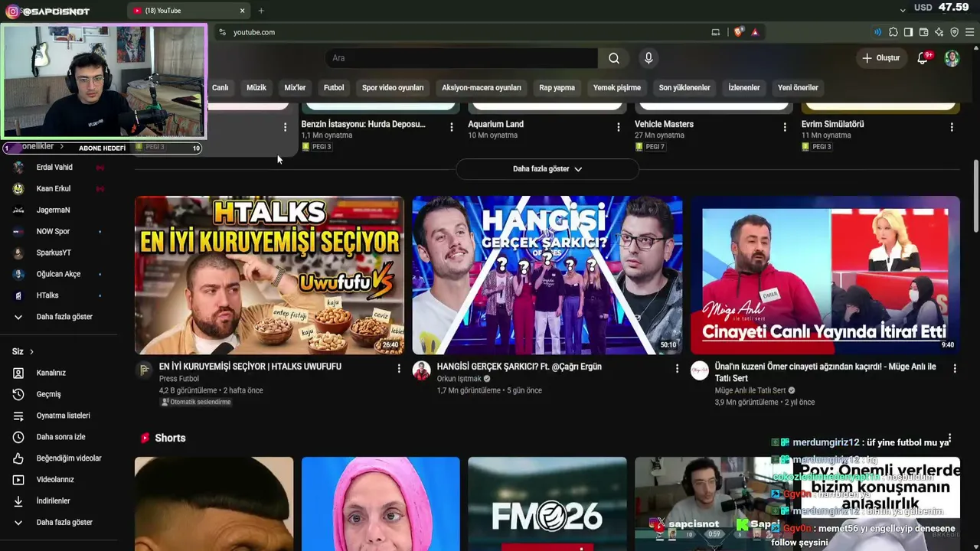Screen dimensions: 980x551
Task: Toggle the browser sidebar panel icon
Action: coord(908,32)
